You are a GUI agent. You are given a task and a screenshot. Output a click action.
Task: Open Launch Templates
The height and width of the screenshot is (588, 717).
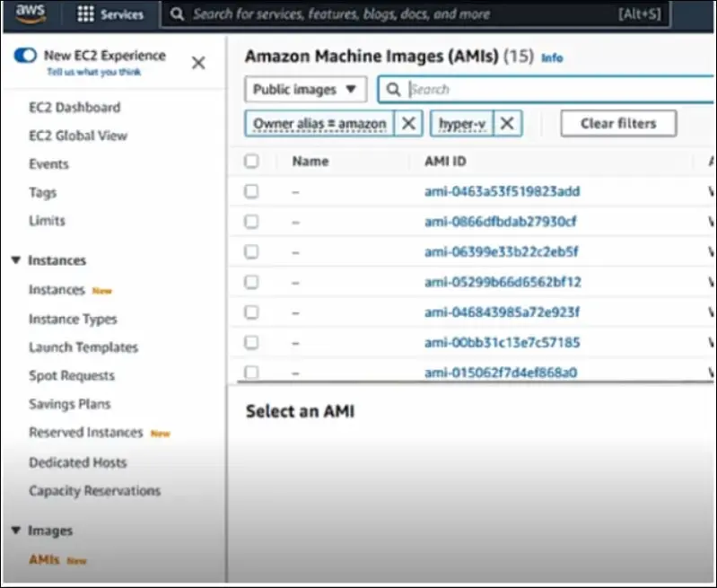[83, 347]
